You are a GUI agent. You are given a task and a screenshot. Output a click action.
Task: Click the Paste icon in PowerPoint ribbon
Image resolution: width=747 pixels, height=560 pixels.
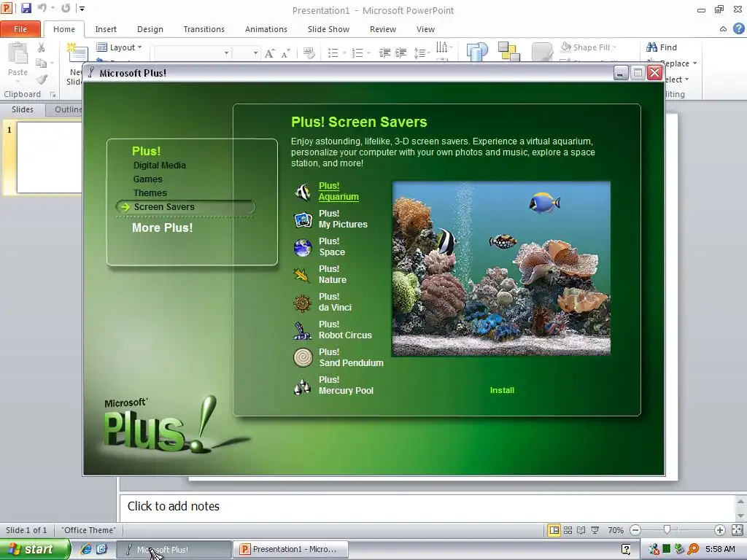(18, 54)
